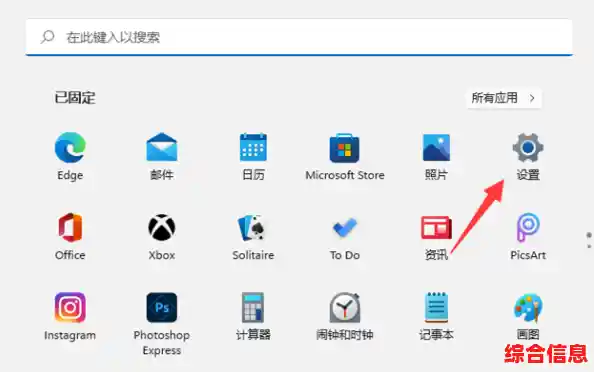Image resolution: width=594 pixels, height=372 pixels.
Task: Open the Instagram app
Action: (70, 308)
